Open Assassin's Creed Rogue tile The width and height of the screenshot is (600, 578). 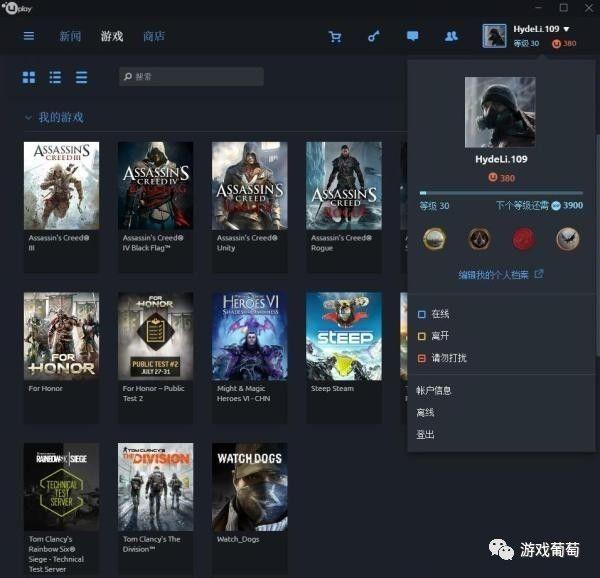[x=344, y=207]
